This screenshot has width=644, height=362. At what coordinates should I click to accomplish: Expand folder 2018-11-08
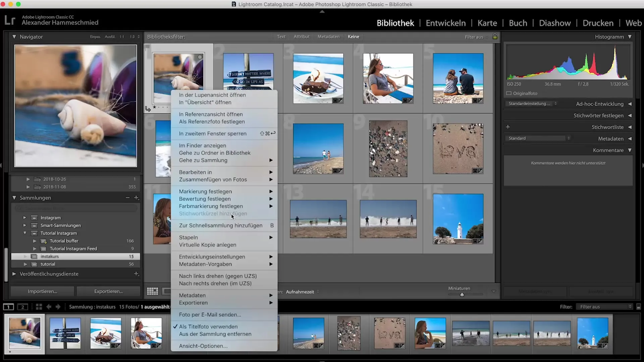28,187
